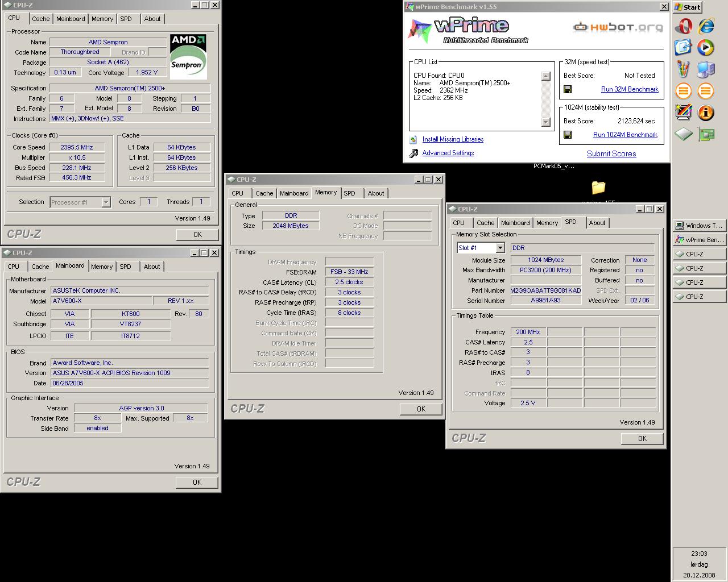The width and height of the screenshot is (728, 582).
Task: Launch the CPU chip quick launch icon
Action: coord(684,134)
